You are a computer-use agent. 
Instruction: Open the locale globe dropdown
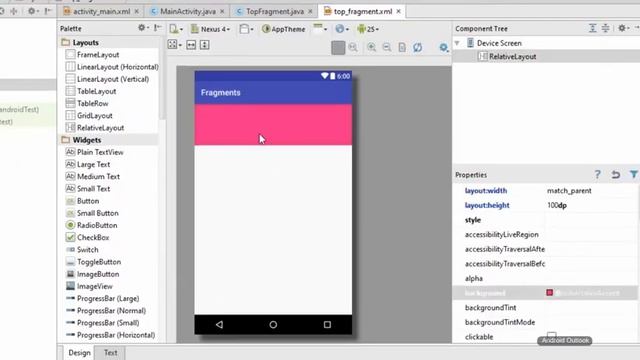[x=342, y=29]
